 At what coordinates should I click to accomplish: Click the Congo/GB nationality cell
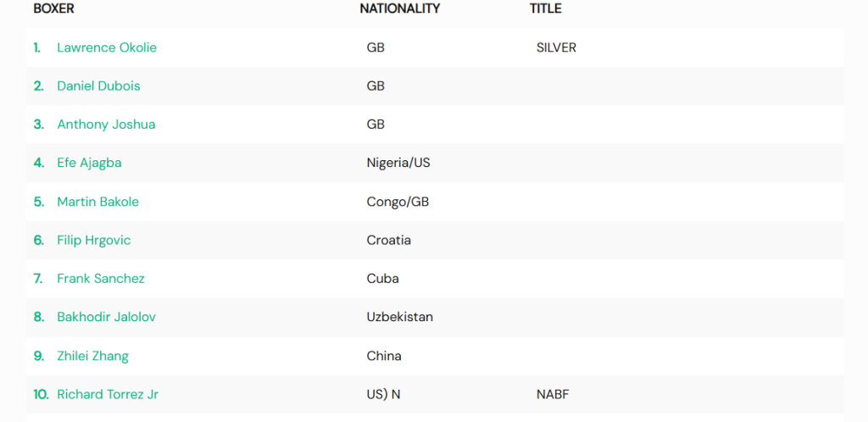[398, 202]
